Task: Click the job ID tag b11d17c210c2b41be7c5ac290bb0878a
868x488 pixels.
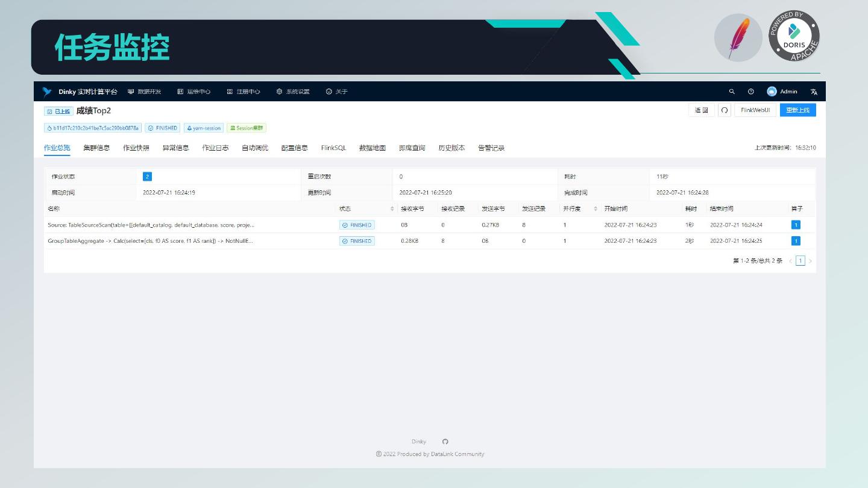Action: [92, 128]
